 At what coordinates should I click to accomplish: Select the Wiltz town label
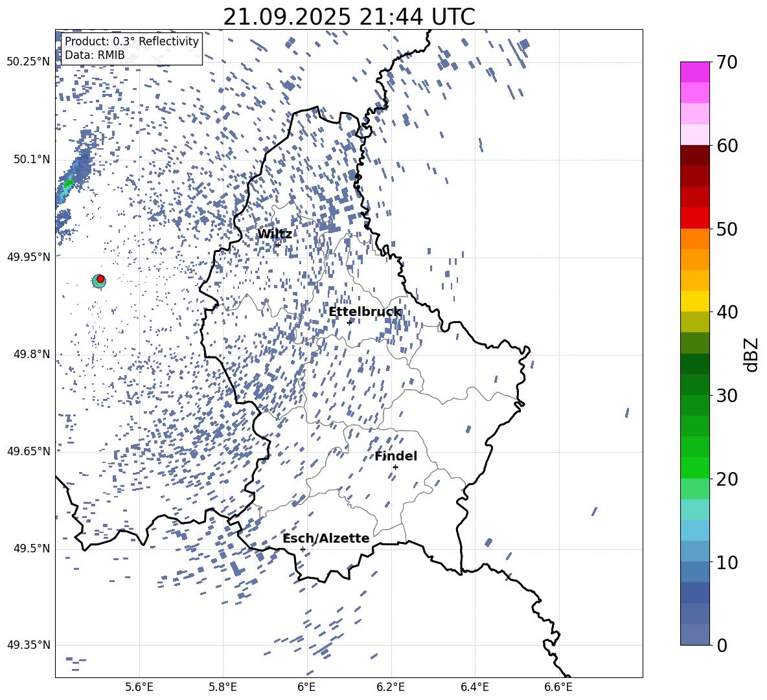point(275,234)
